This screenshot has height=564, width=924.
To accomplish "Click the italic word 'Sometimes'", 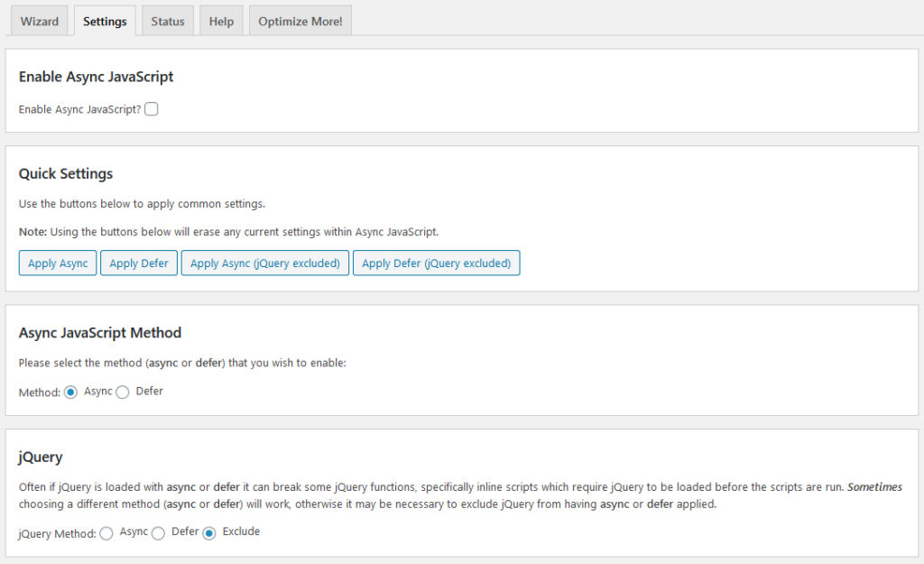I will click(x=874, y=486).
